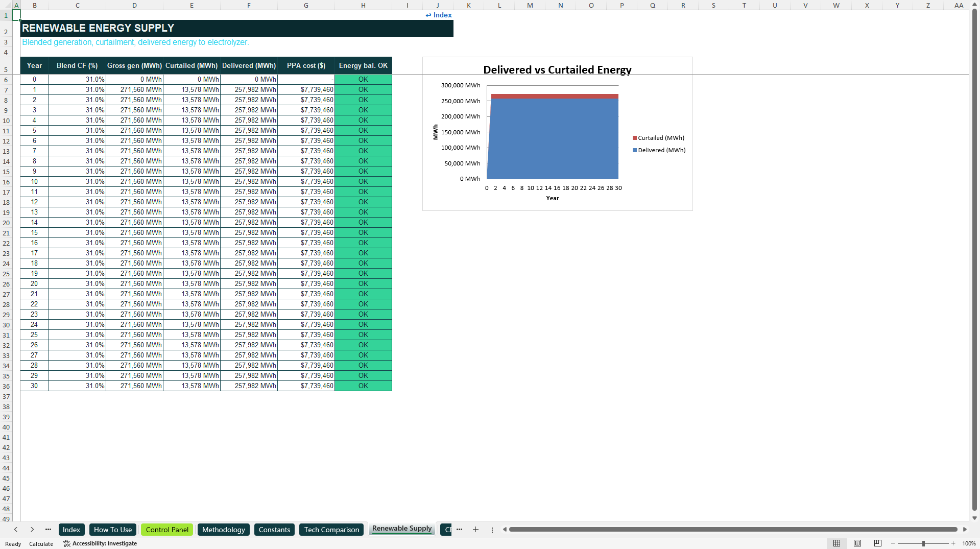The width and height of the screenshot is (980, 549).
Task: Select Blend CF cell for Year 20
Action: (77, 284)
